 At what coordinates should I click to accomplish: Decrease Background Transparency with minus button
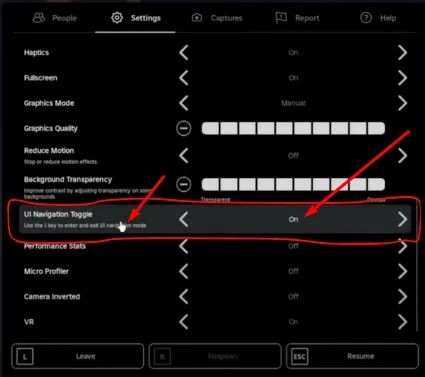click(x=184, y=184)
